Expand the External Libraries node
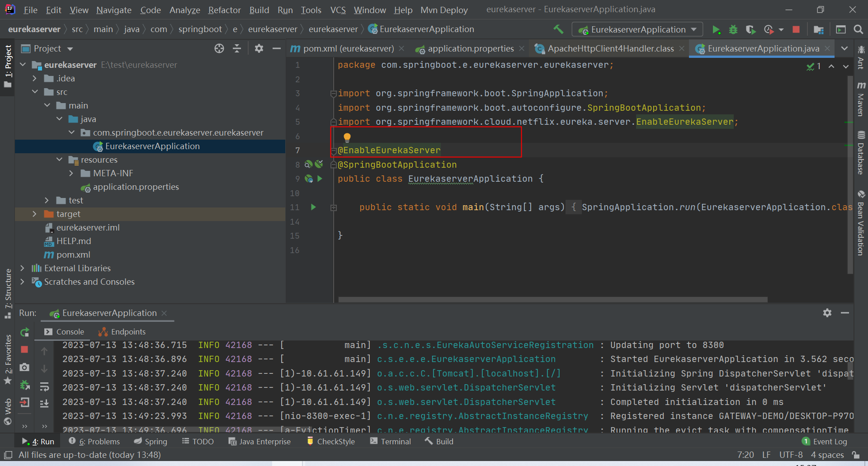Image resolution: width=868 pixels, height=466 pixels. (x=22, y=268)
